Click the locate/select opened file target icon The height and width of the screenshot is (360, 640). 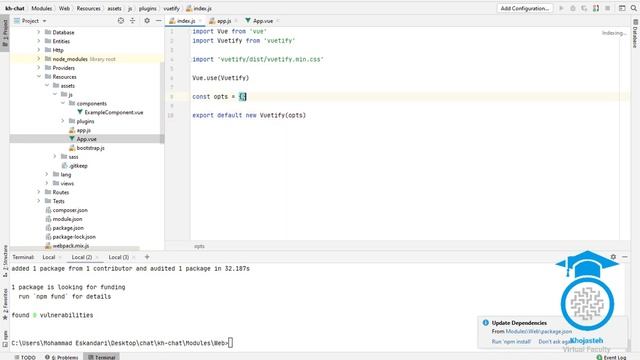click(x=121, y=21)
